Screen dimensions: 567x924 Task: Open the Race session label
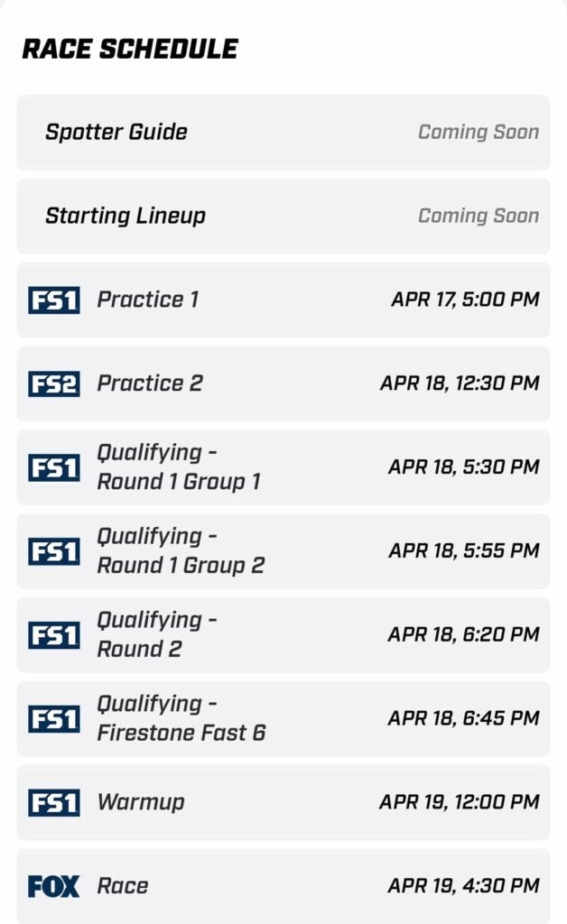(123, 886)
